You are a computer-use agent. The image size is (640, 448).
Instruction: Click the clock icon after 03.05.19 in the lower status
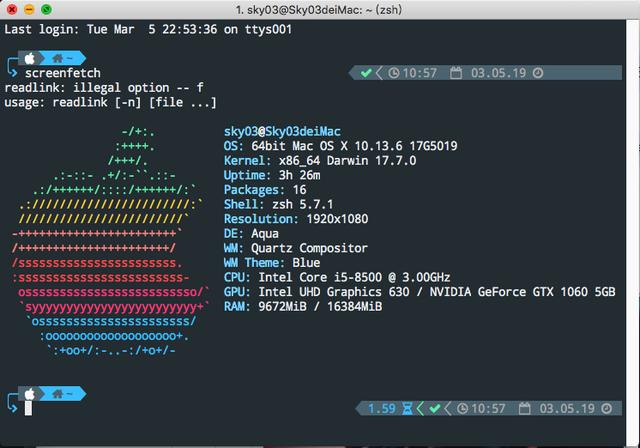pyautogui.click(x=607, y=408)
